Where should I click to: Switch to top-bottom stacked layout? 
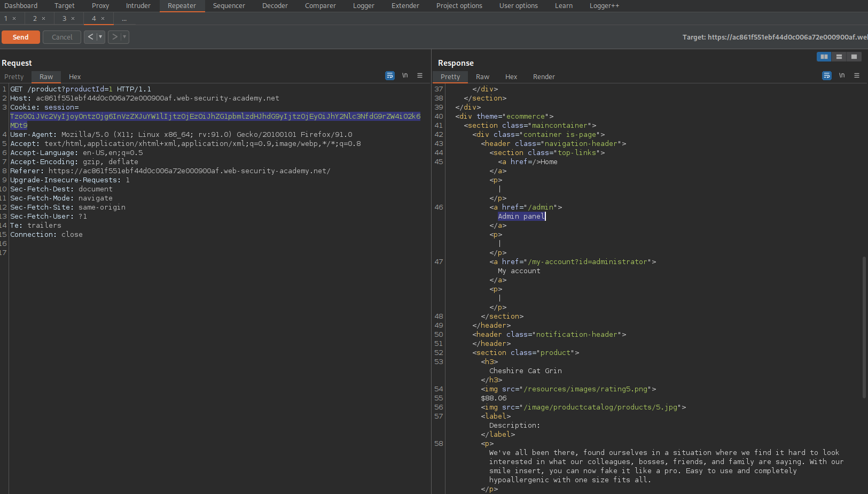[839, 57]
